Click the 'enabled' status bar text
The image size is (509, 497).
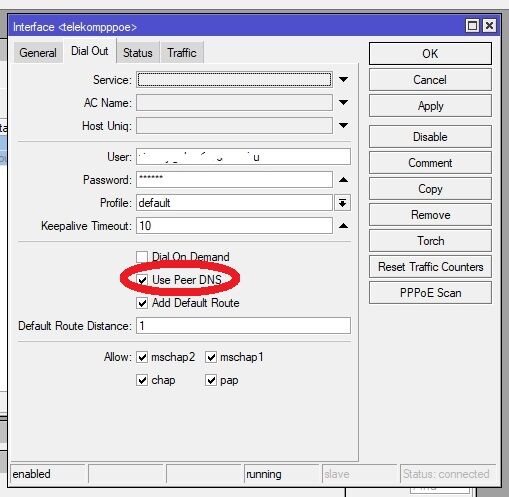pyautogui.click(x=31, y=474)
